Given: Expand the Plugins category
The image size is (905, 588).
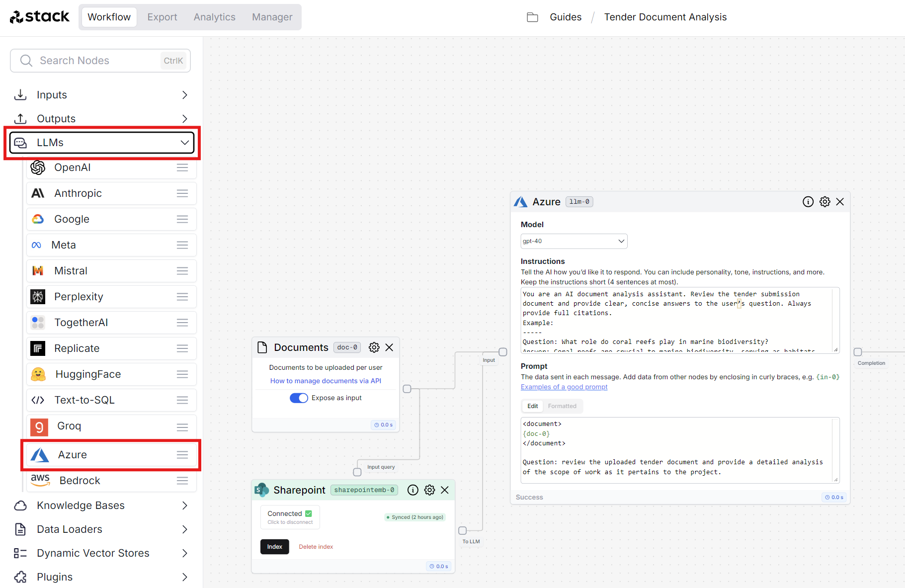Looking at the screenshot, I should (101, 577).
